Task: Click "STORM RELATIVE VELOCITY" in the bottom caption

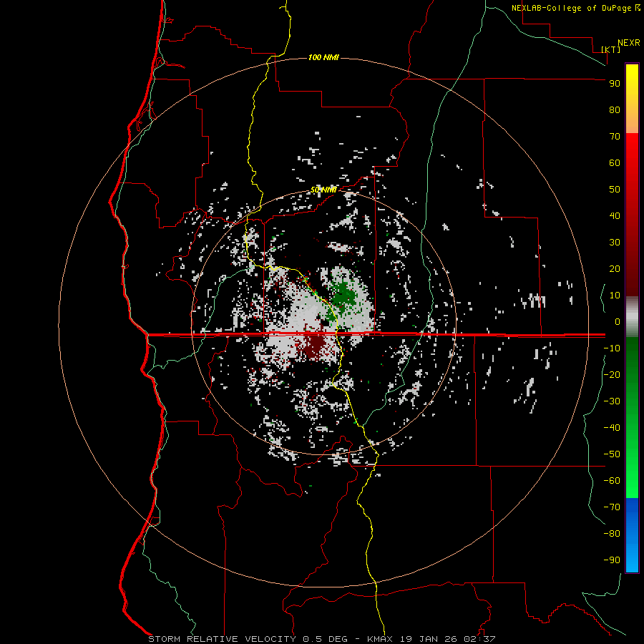Action: tap(222, 639)
